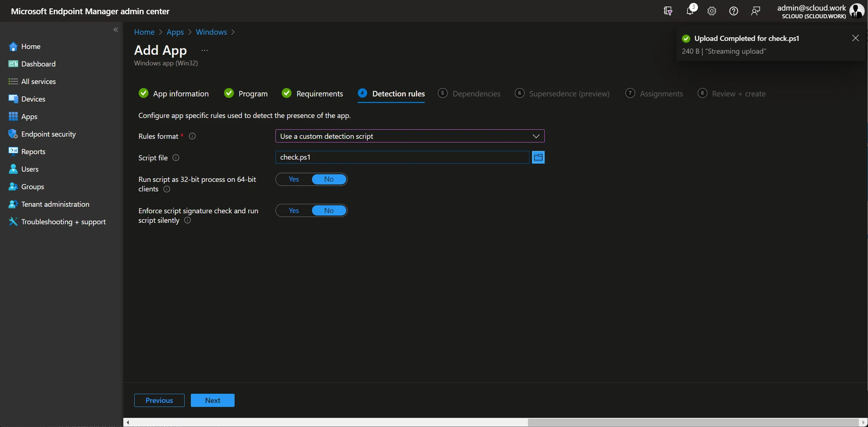Screen dimensions: 868x427
Task: Open feedback icon in header
Action: tap(755, 11)
